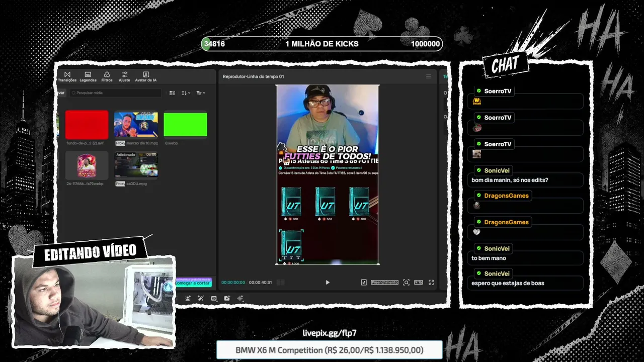Click the audio waveform enhance icon
The width and height of the screenshot is (644, 362).
(240, 298)
